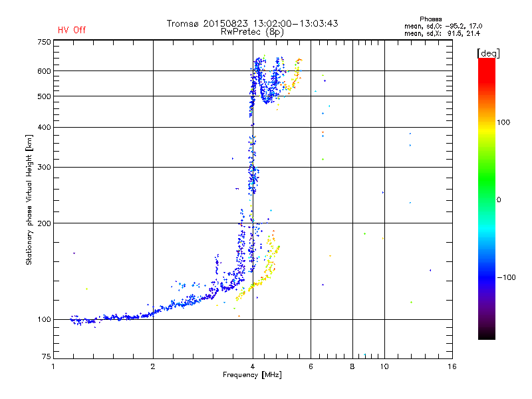The height and width of the screenshot is (399, 532).
Task: Click the 8 frequency axis label
Action: 352,366
